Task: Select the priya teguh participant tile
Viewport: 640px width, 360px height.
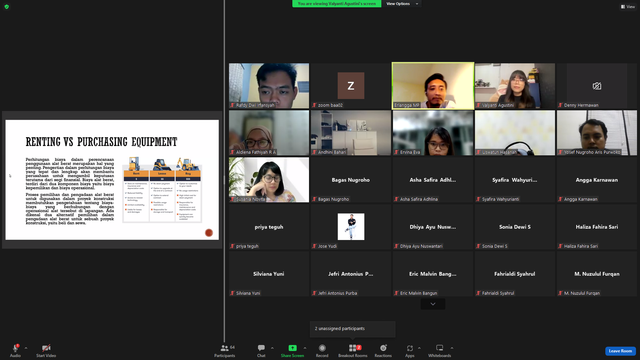Action: point(269,227)
